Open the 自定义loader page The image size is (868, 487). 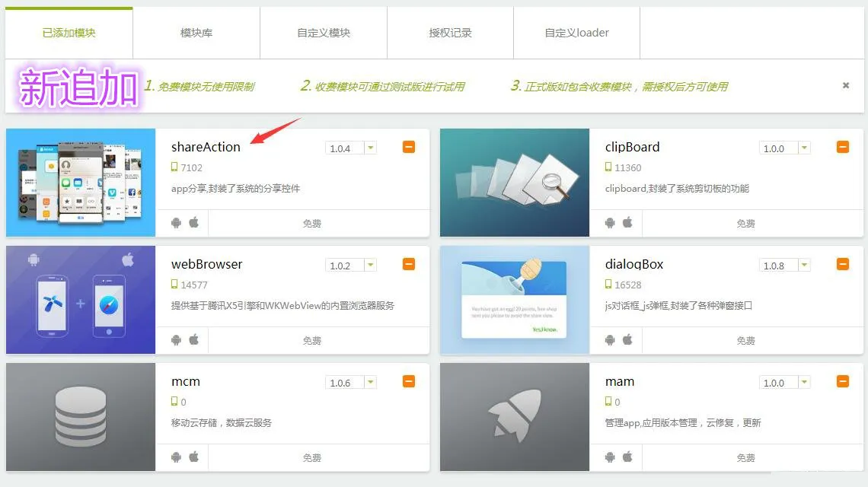click(x=576, y=32)
